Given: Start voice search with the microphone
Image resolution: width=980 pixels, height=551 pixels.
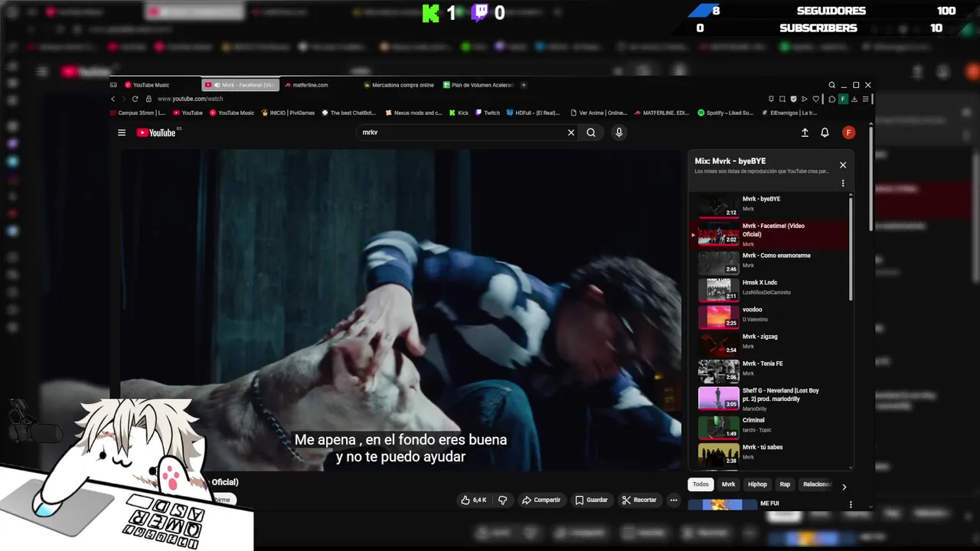Looking at the screenshot, I should coord(619,132).
